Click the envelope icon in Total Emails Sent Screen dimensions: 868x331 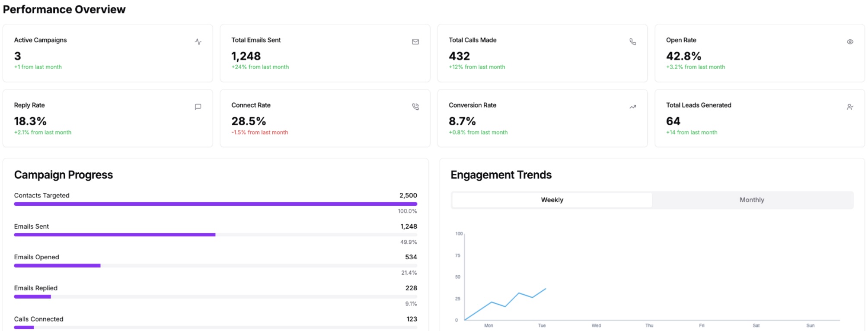pos(415,42)
